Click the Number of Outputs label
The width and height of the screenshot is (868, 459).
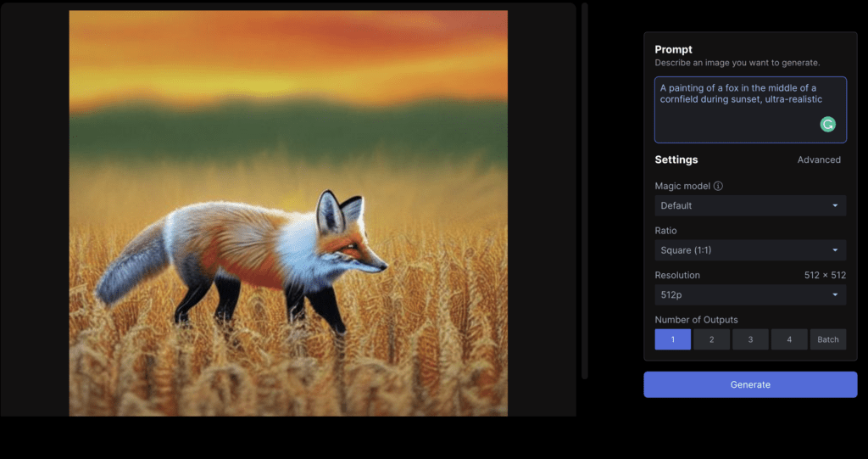pyautogui.click(x=697, y=320)
